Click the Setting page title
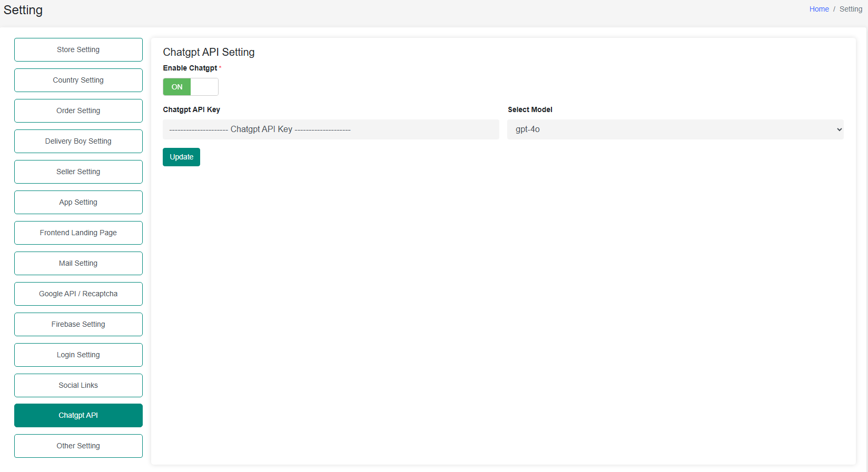The width and height of the screenshot is (868, 472). [23, 10]
